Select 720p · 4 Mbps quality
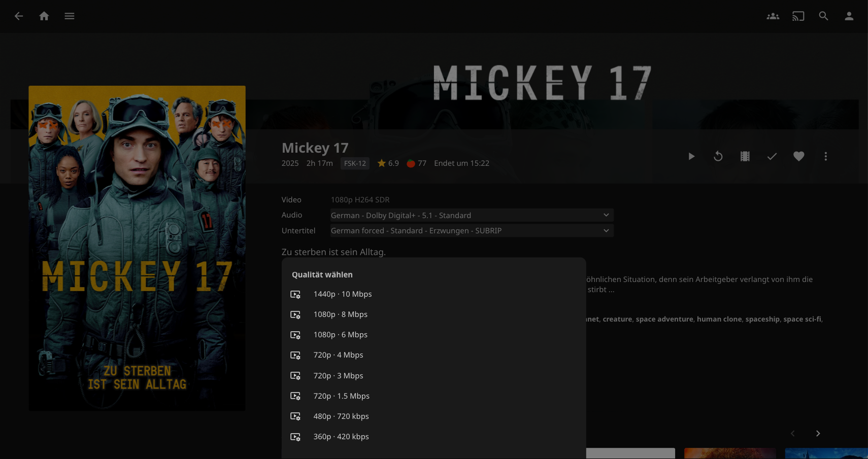Viewport: 868px width, 459px height. point(434,355)
